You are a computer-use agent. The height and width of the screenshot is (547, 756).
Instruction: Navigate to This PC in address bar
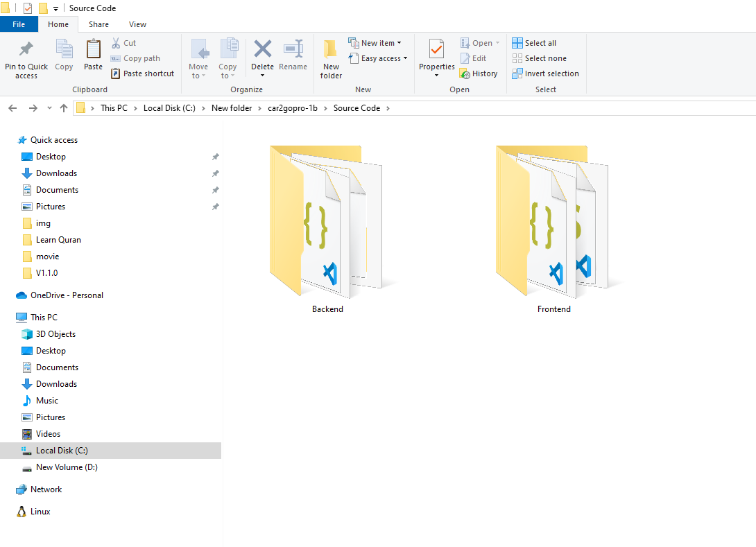pyautogui.click(x=114, y=108)
